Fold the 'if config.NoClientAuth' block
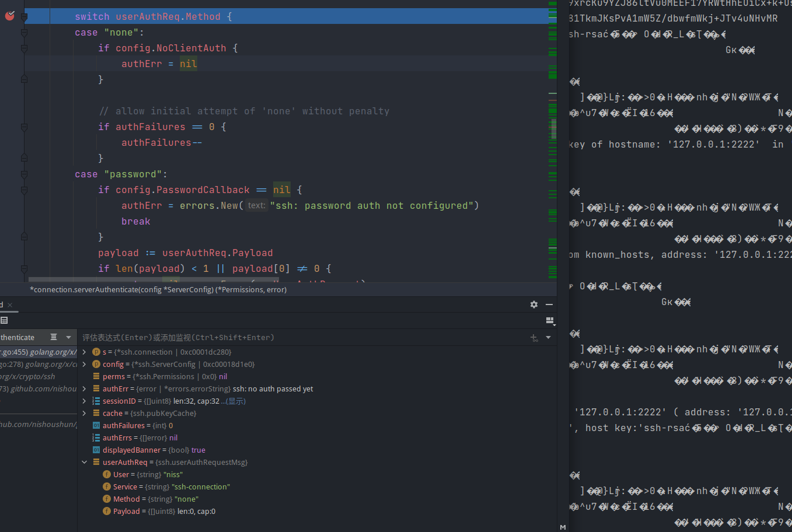Viewport: 792px width, 532px height. click(x=24, y=48)
